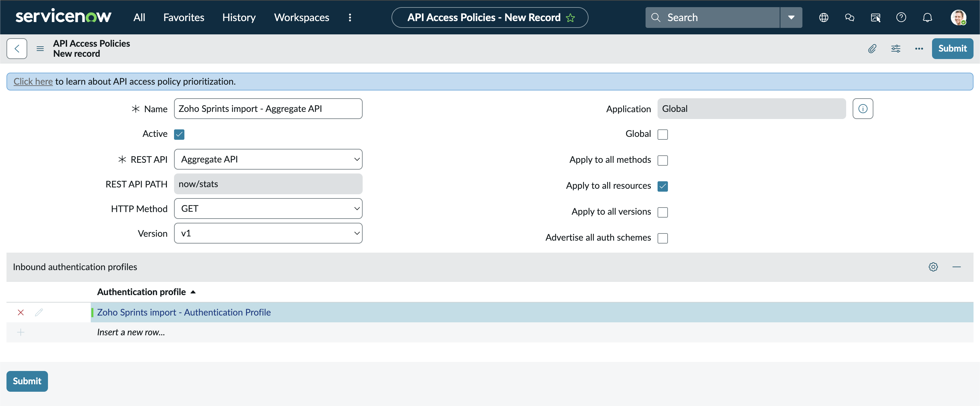Viewport: 980px width, 406px height.
Task: Open the Version dropdown
Action: (268, 233)
